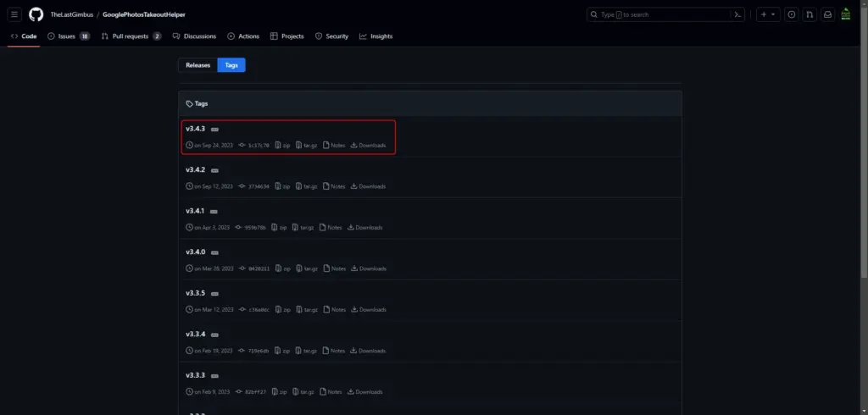View Notes for v3.4.2
Image resolution: width=868 pixels, height=415 pixels.
click(x=334, y=186)
